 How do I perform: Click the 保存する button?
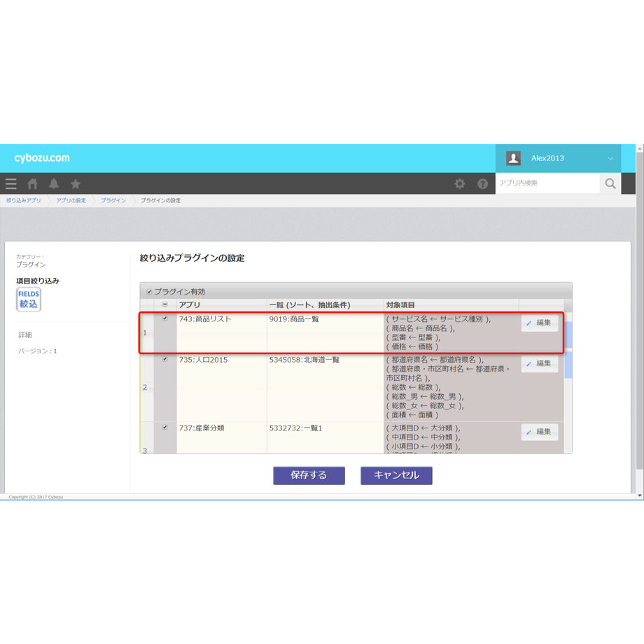pos(309,475)
